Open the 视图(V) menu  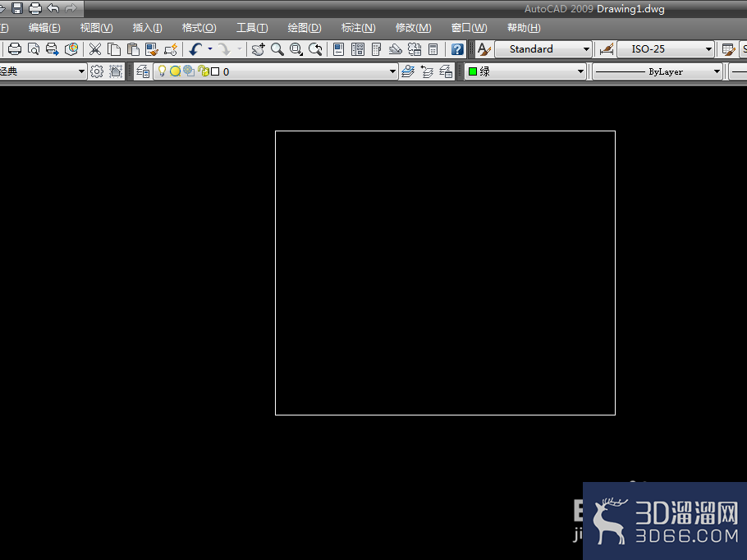(97, 28)
